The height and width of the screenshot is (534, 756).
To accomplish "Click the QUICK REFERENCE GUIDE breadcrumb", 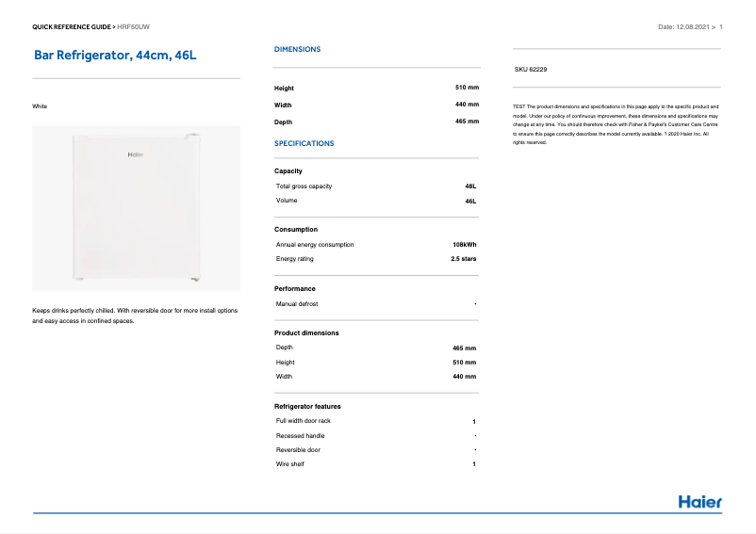I will (x=73, y=26).
